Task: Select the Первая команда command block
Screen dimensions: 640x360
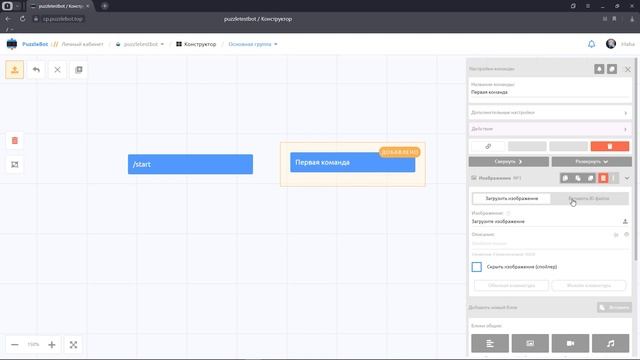Action: click(353, 162)
